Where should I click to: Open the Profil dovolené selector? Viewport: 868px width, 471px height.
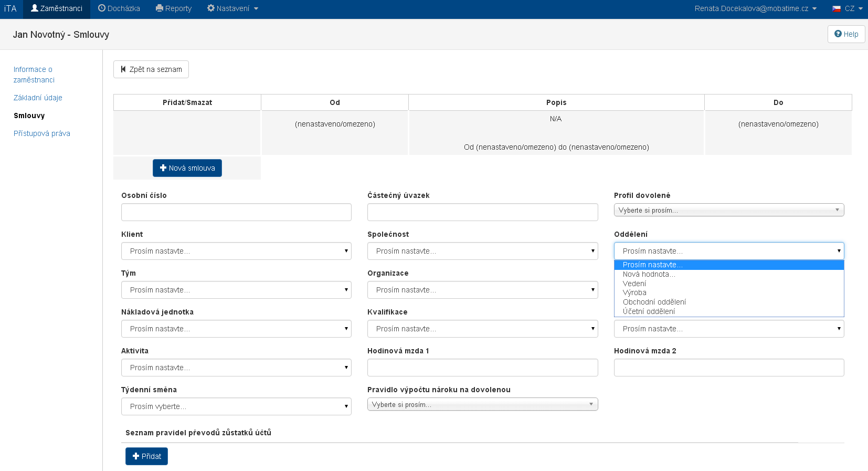point(728,210)
